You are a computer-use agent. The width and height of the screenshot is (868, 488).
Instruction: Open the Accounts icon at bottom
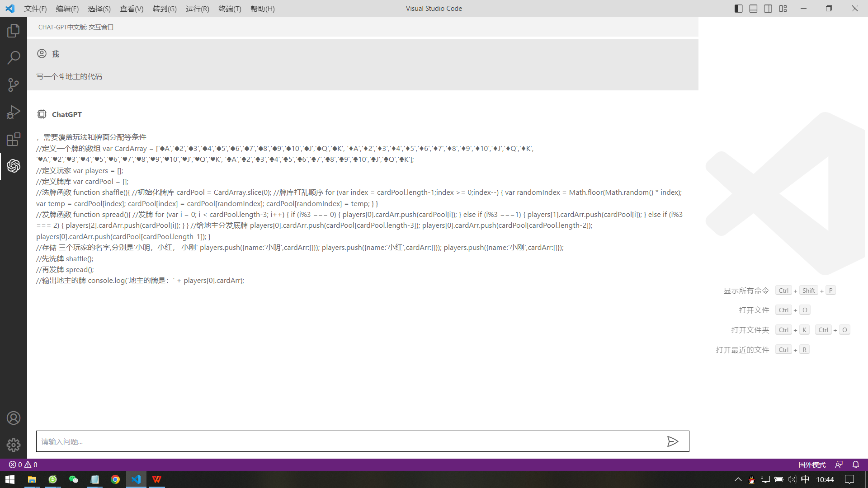pos(13,418)
